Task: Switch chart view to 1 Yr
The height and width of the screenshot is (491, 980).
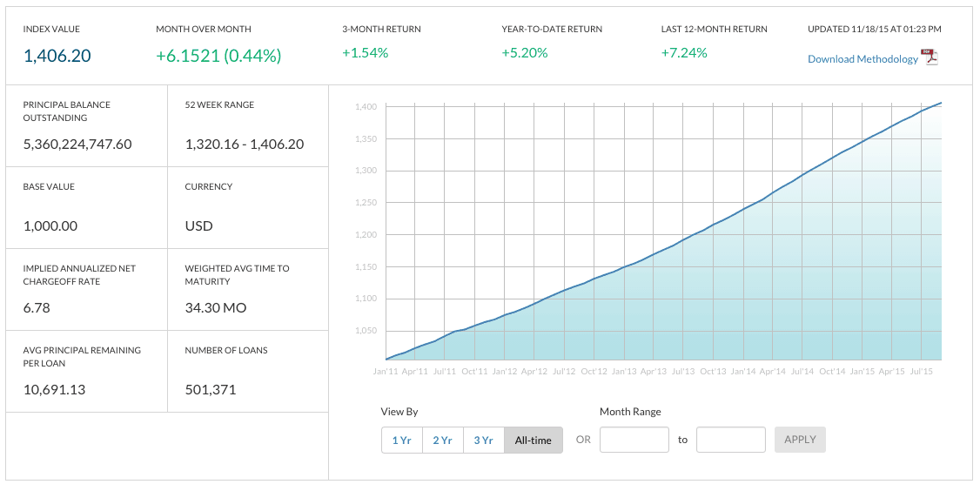Action: (x=401, y=441)
